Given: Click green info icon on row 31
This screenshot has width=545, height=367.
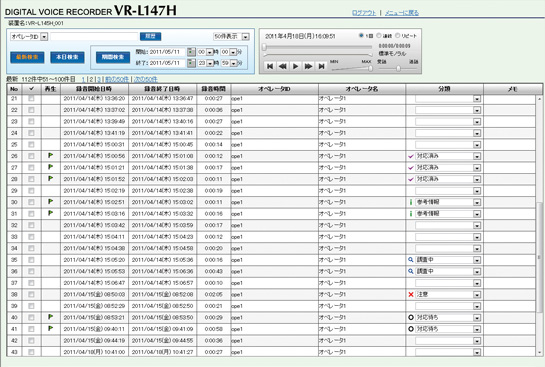Looking at the screenshot, I should tap(411, 213).
